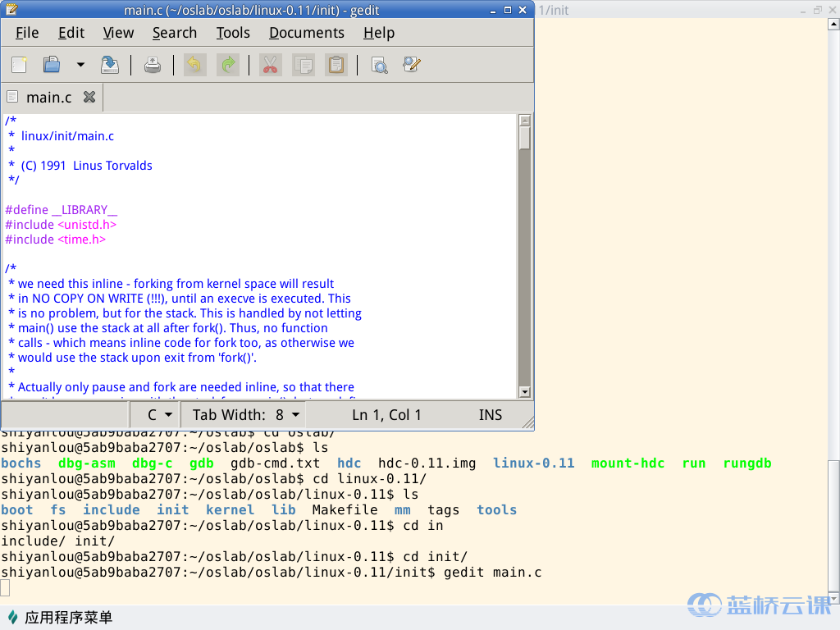Expand the recent files arrow beside Open
840x630 pixels.
(80, 65)
